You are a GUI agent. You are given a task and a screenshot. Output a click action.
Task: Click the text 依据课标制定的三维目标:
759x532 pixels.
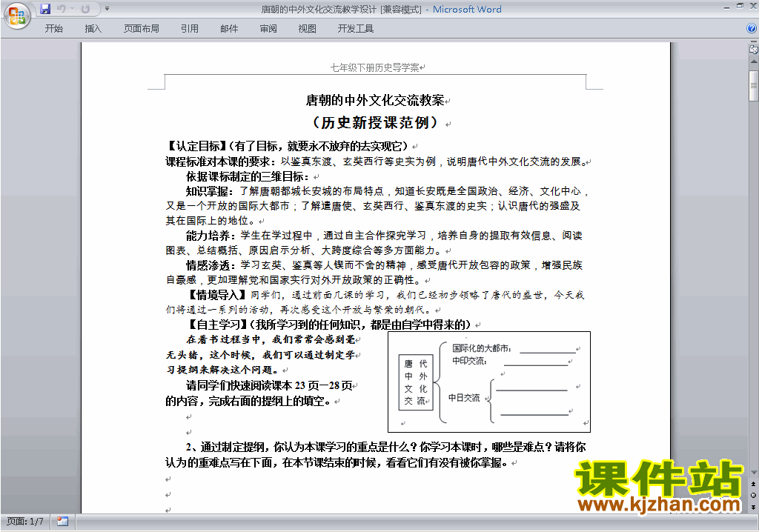[x=248, y=176]
